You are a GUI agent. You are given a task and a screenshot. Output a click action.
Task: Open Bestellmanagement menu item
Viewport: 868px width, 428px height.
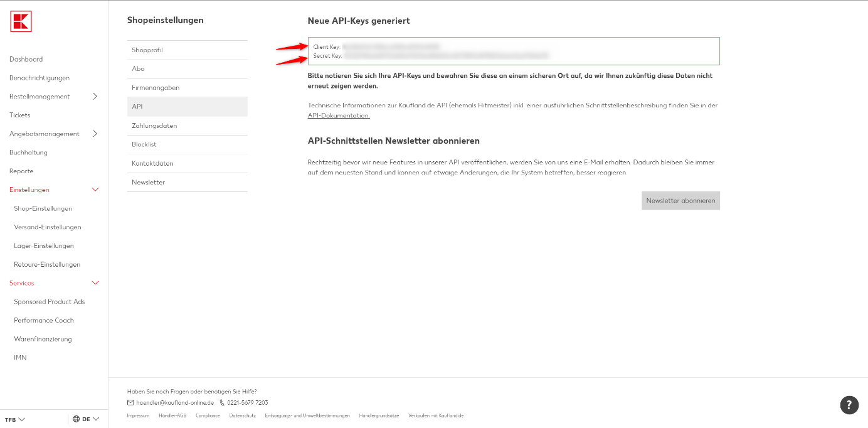pos(40,97)
